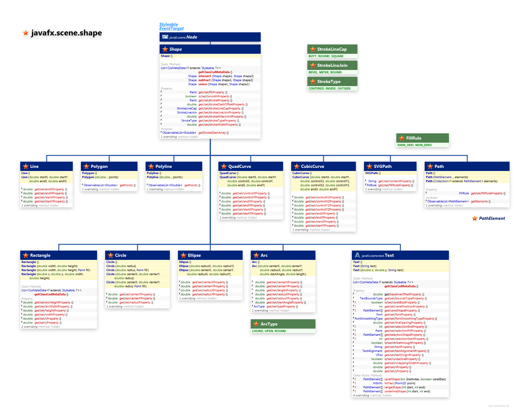Open the Styleable interface link
Image resolution: width=527 pixels, height=420 pixels.
pos(169,24)
